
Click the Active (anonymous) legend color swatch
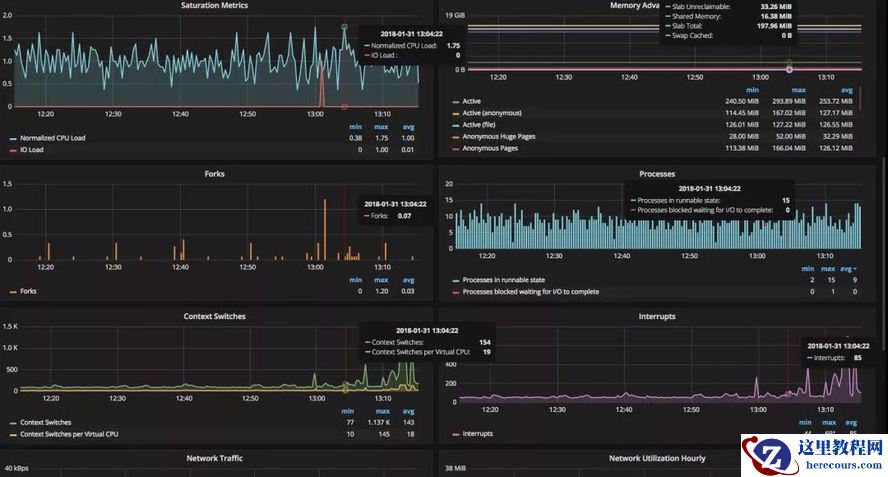pyautogui.click(x=455, y=113)
